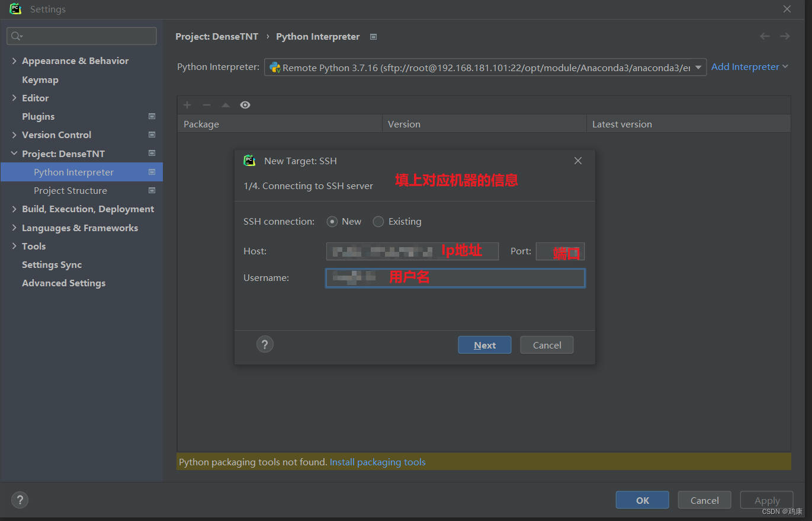Sort by Version column header
Screen dimensions: 812x521
coord(484,124)
